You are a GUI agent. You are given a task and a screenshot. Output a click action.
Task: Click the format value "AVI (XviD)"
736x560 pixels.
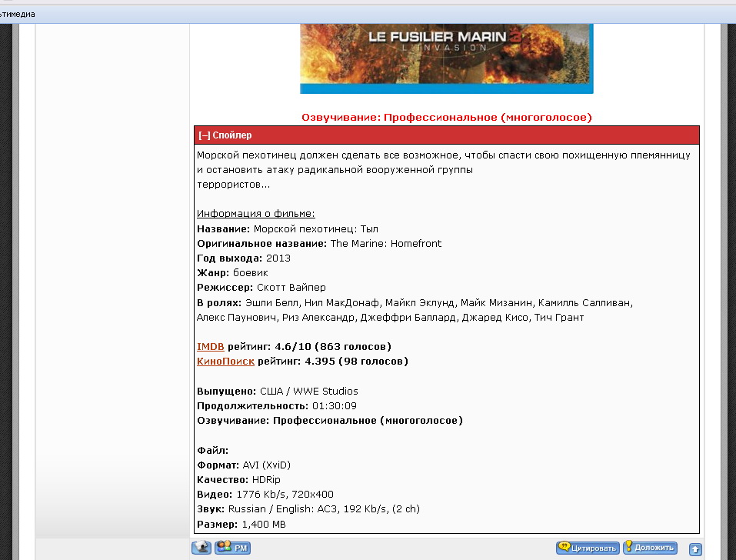(x=267, y=465)
